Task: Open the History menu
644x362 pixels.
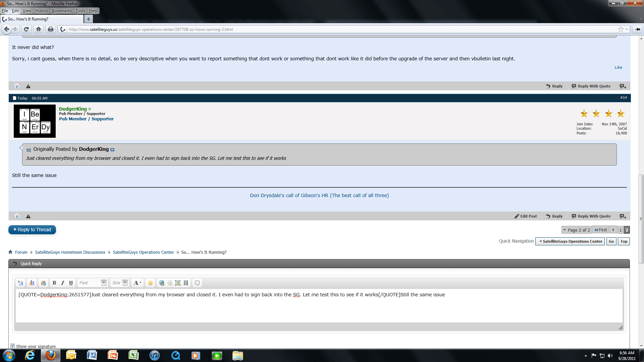Action: [x=42, y=11]
